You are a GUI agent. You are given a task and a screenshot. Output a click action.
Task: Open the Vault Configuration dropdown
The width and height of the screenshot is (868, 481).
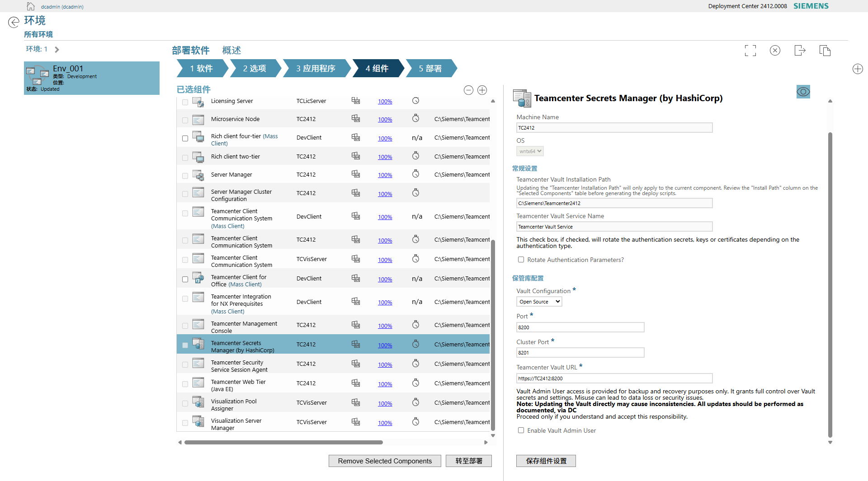coord(539,302)
